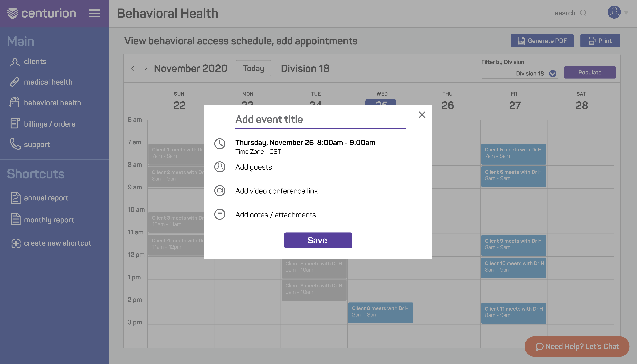
Task: Click the Save button in the dialog
Action: click(x=318, y=240)
